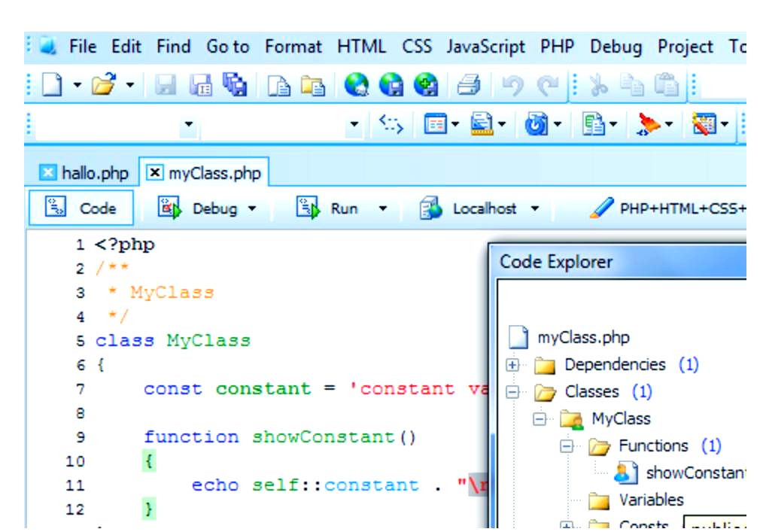Collapse the MyClass node in Code Explorer

point(540,419)
